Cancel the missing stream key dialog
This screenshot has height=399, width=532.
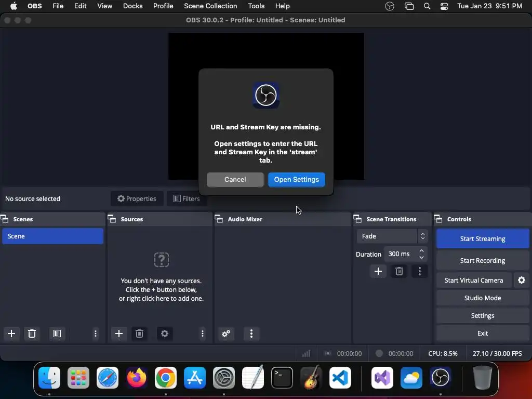pyautogui.click(x=235, y=179)
